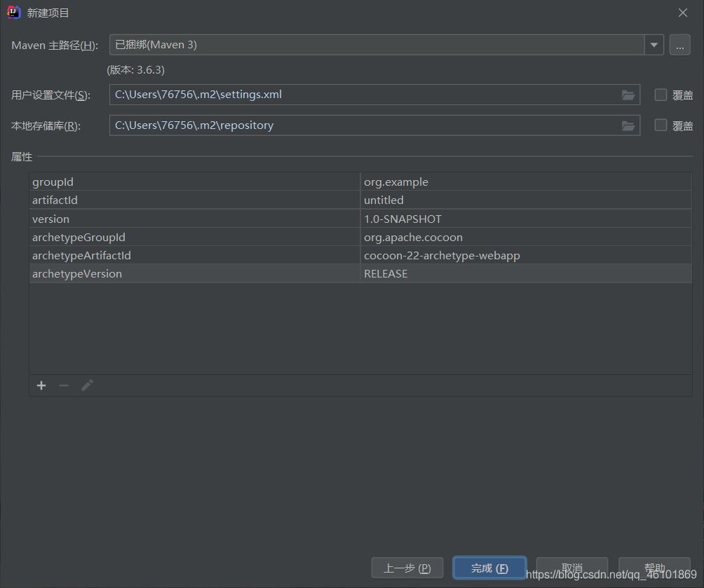Click the .m2\repository path field

(365, 125)
